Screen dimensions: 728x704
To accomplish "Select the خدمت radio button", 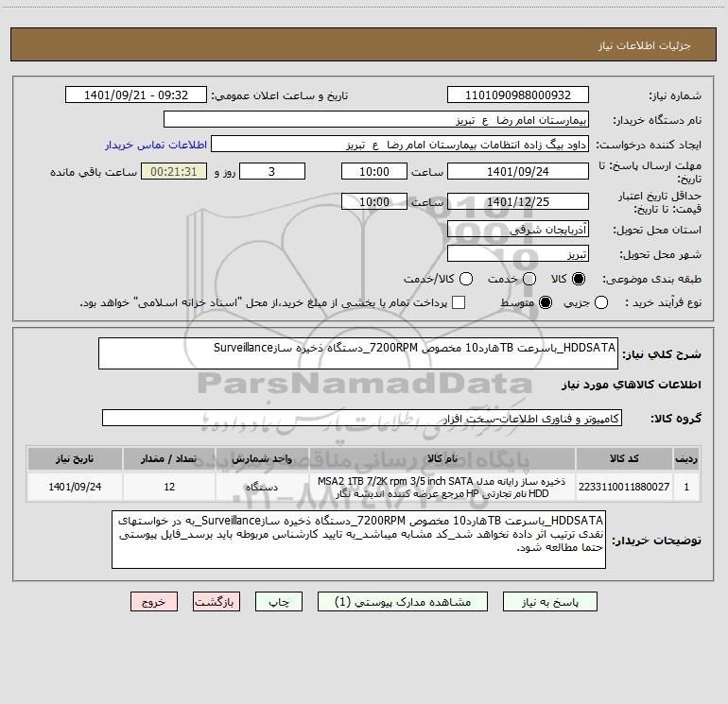I will tap(529, 279).
